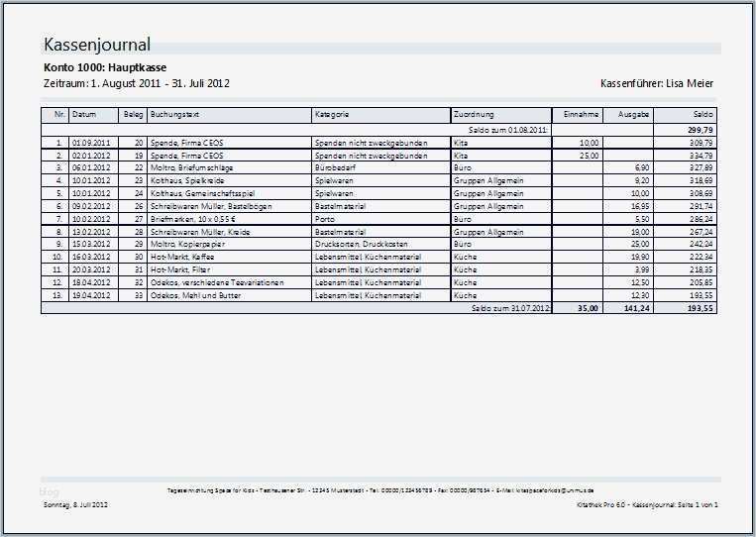This screenshot has width=756, height=537.
Task: Select row 1 Spende, Firma CEOS dated 01.09.2011
Action: point(378,143)
